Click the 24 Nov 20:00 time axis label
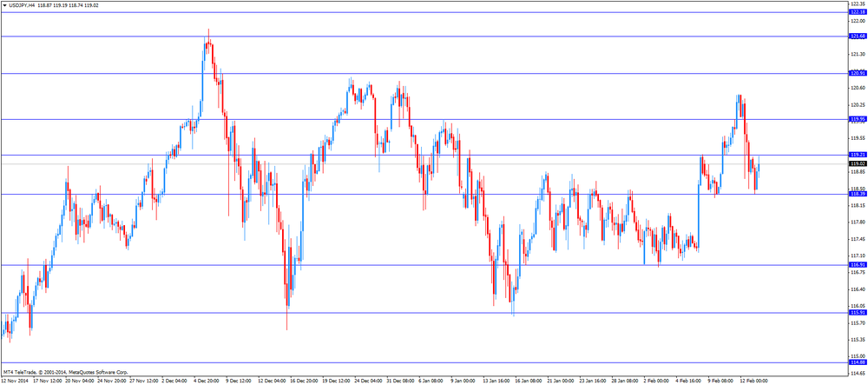The width and height of the screenshot is (868, 385). coord(112,382)
